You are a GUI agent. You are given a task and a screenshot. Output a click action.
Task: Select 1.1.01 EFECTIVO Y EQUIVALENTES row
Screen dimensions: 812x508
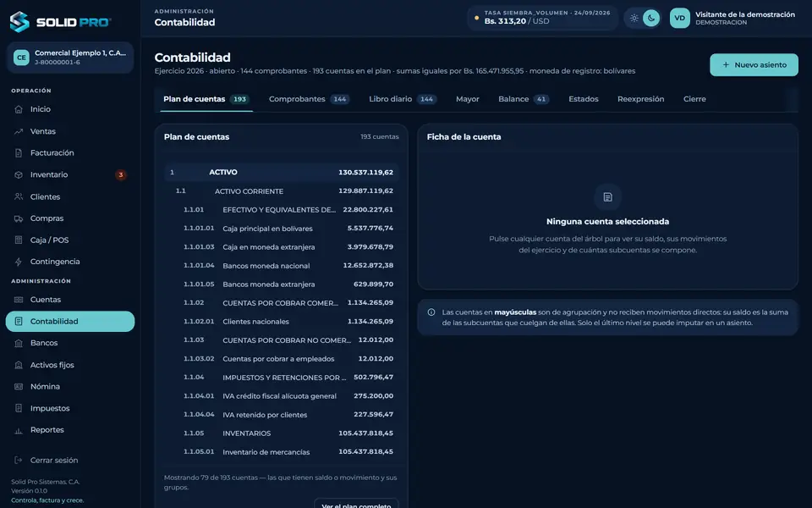click(x=281, y=209)
